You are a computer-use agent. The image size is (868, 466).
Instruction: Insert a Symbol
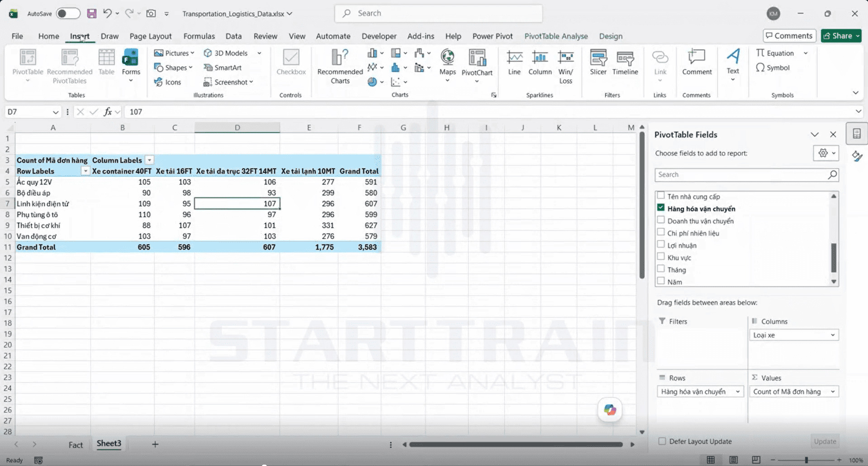pyautogui.click(x=773, y=67)
